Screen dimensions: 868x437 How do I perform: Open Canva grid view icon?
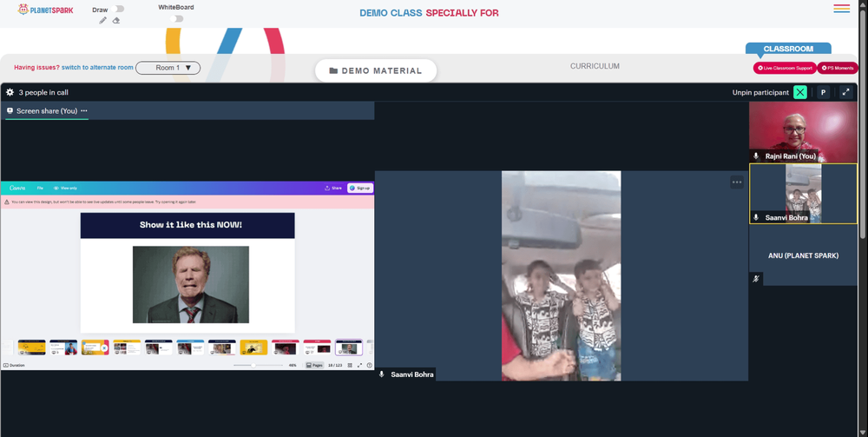click(x=350, y=366)
